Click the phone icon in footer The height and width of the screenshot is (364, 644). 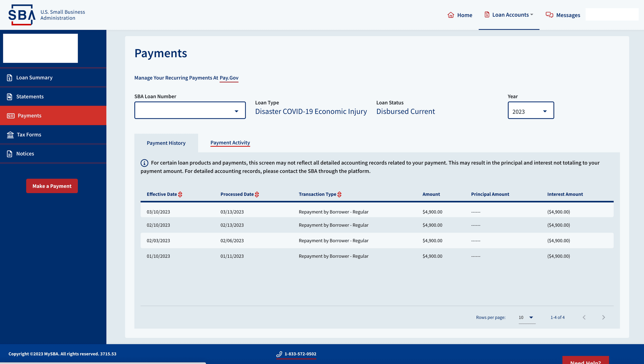(279, 354)
